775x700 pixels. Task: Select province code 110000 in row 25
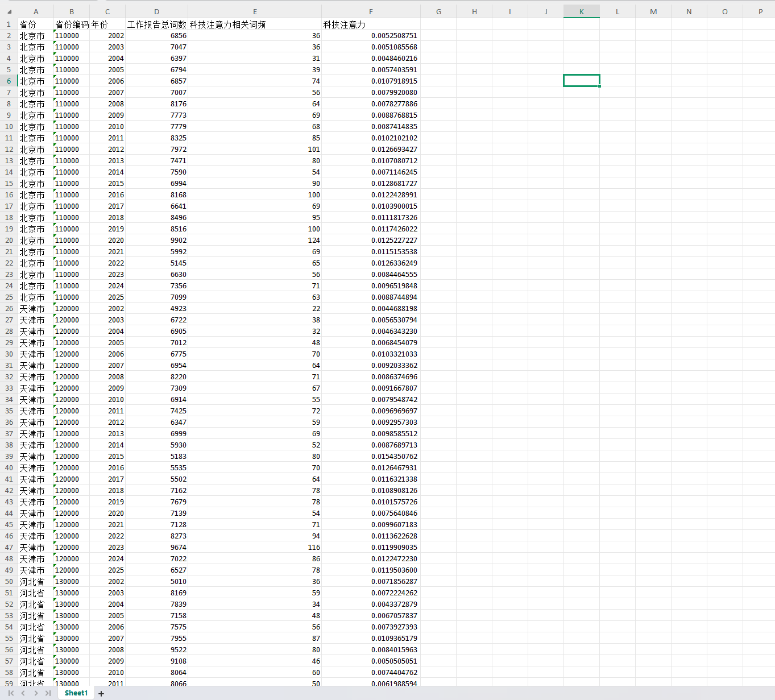tap(72, 297)
